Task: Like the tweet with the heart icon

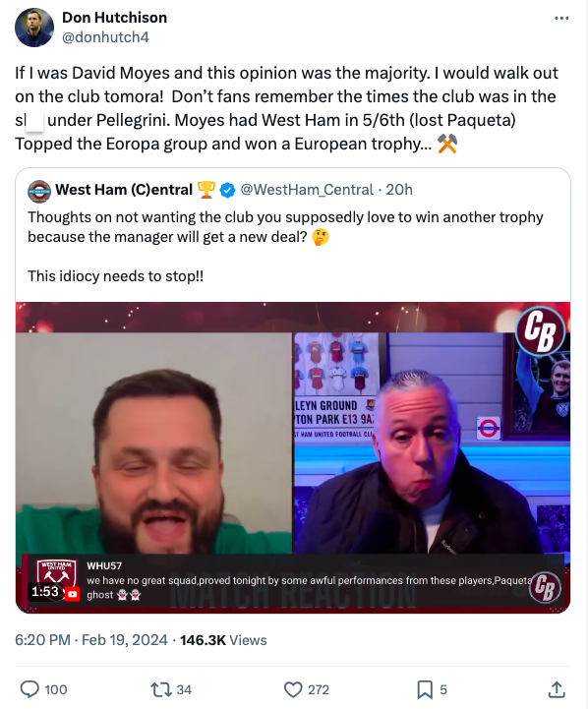Action: pos(293,689)
